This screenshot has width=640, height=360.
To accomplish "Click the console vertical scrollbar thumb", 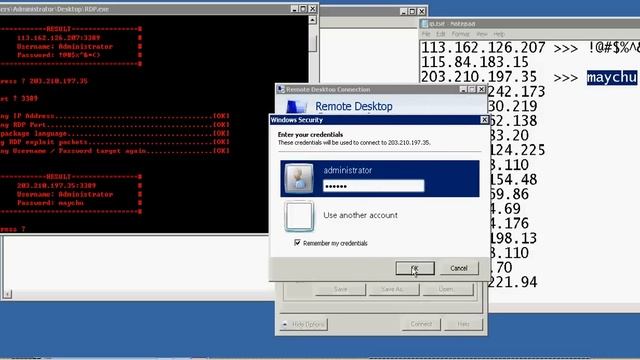I will (313, 43).
